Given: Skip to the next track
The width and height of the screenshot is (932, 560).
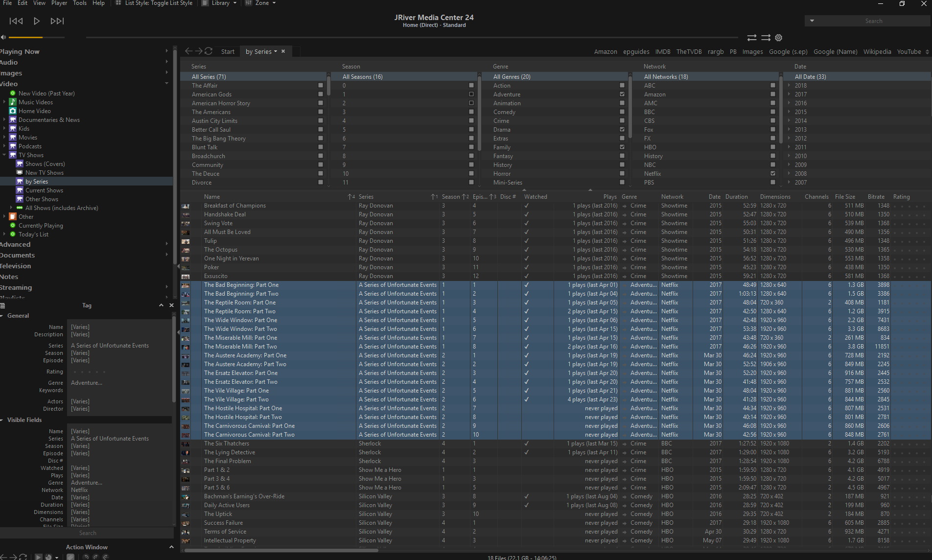Looking at the screenshot, I should pos(57,21).
